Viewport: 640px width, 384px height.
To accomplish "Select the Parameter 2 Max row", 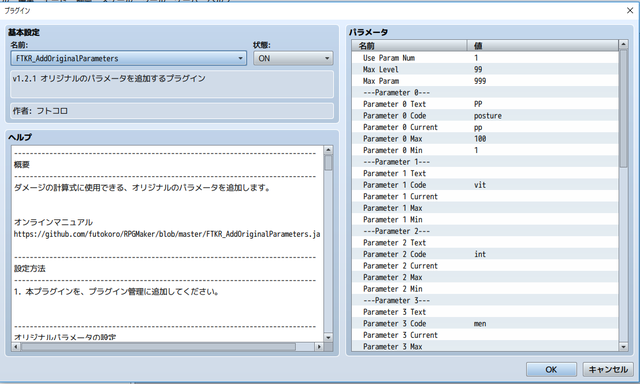I will point(485,277).
